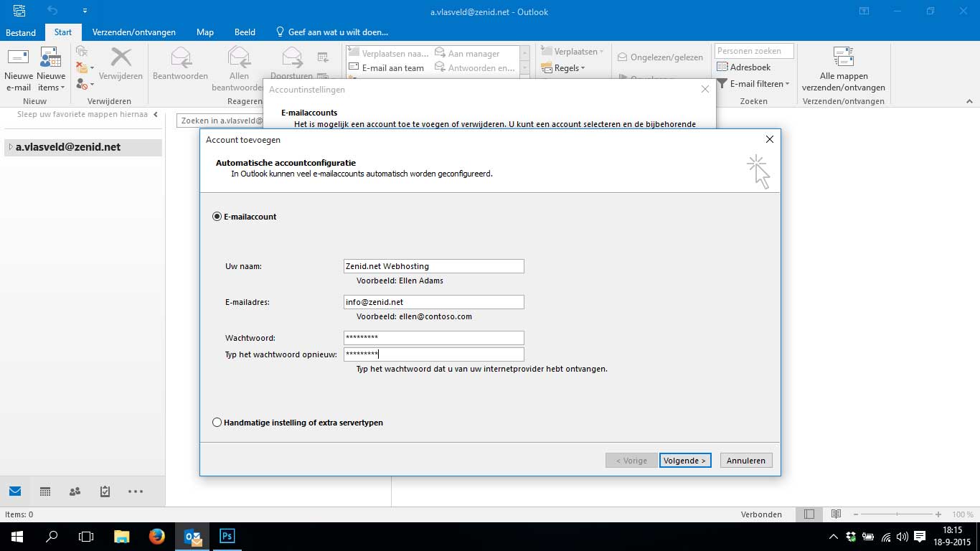Image resolution: width=980 pixels, height=551 pixels.
Task: Click the retype password field
Action: pyautogui.click(x=434, y=354)
